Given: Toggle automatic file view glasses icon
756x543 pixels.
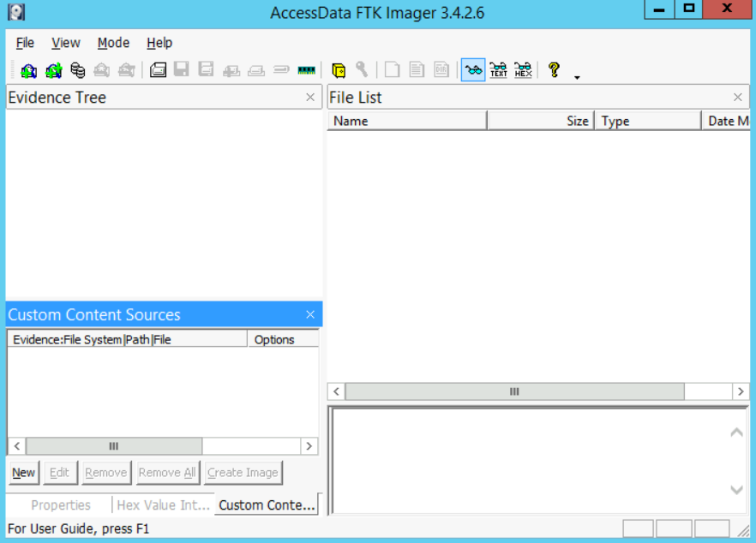Looking at the screenshot, I should 473,70.
